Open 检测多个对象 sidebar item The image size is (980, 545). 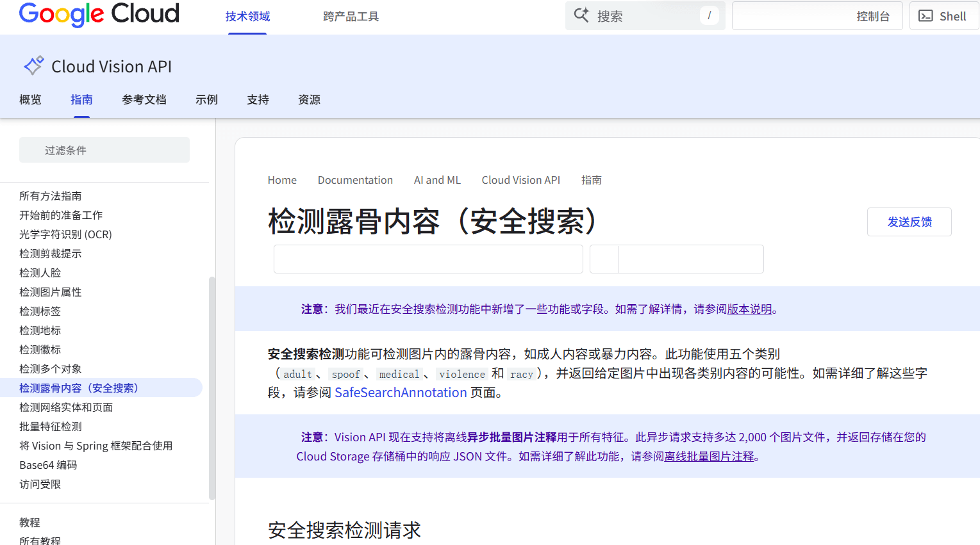(x=51, y=369)
